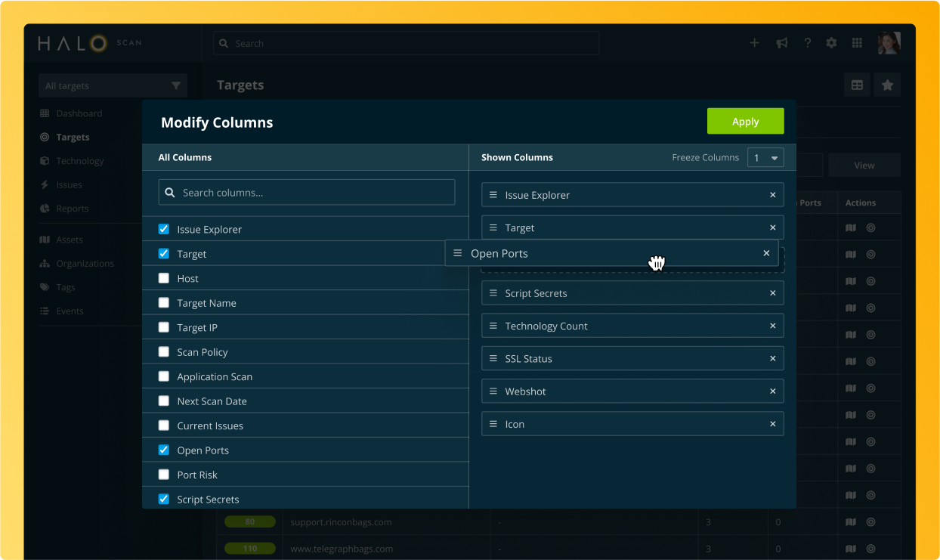The width and height of the screenshot is (940, 560).
Task: Click the View button
Action: point(864,165)
